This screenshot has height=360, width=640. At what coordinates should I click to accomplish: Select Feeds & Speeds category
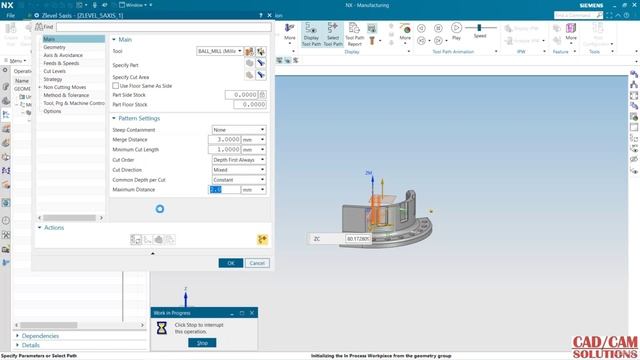click(61, 63)
